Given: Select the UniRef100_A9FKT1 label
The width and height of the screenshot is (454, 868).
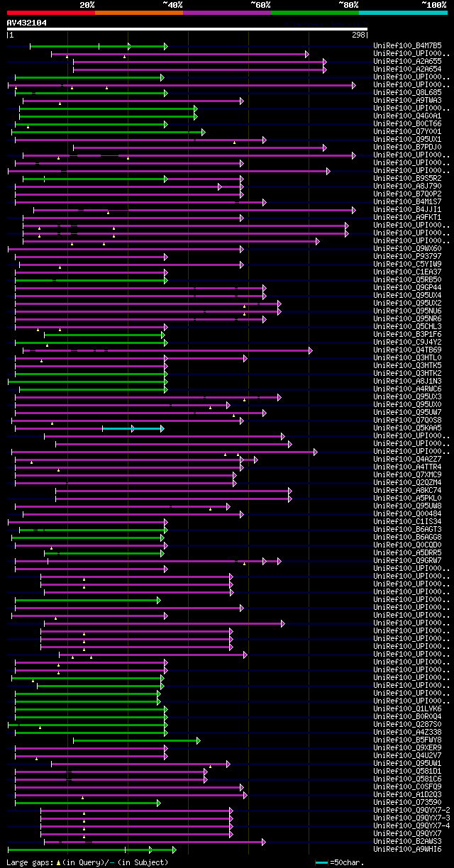Looking at the screenshot, I should point(407,218).
